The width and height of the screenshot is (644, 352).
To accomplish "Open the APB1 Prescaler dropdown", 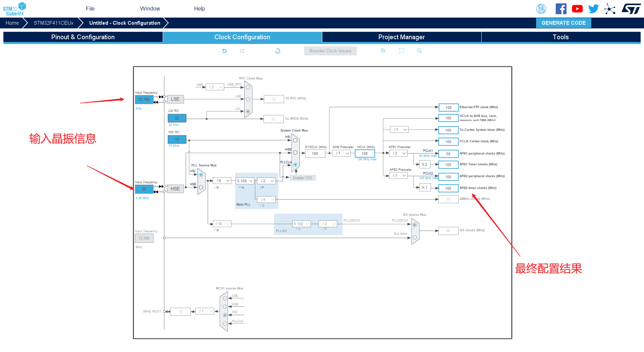I will pyautogui.click(x=398, y=153).
